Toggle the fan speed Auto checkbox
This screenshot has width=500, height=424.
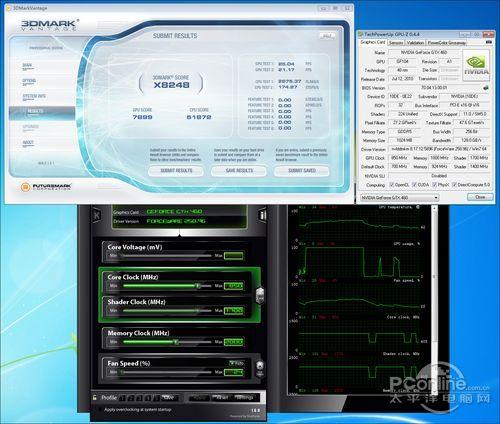coord(232,363)
